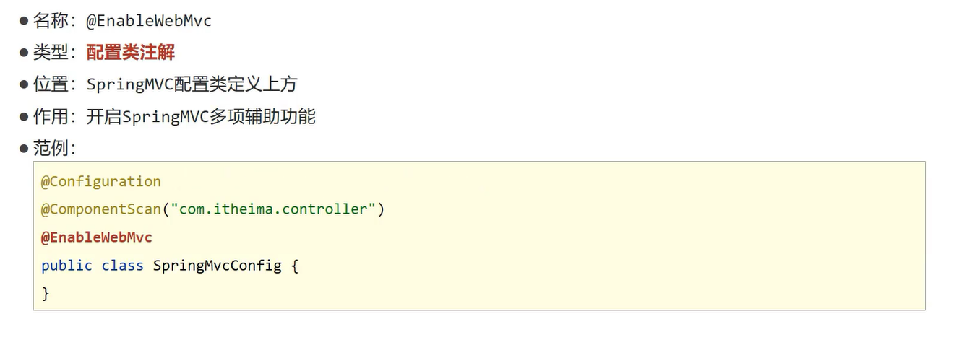Click the bullet before 作用
The height and width of the screenshot is (345, 980).
24,116
